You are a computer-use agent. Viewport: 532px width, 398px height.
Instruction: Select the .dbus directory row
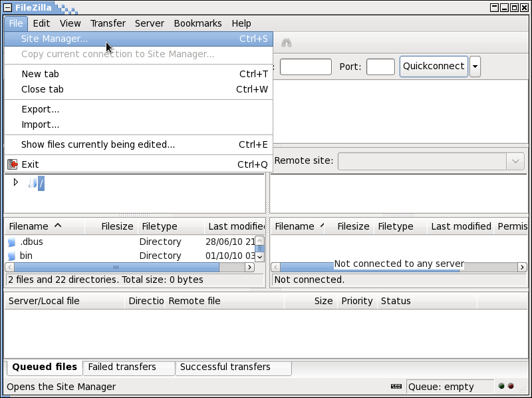tap(130, 242)
